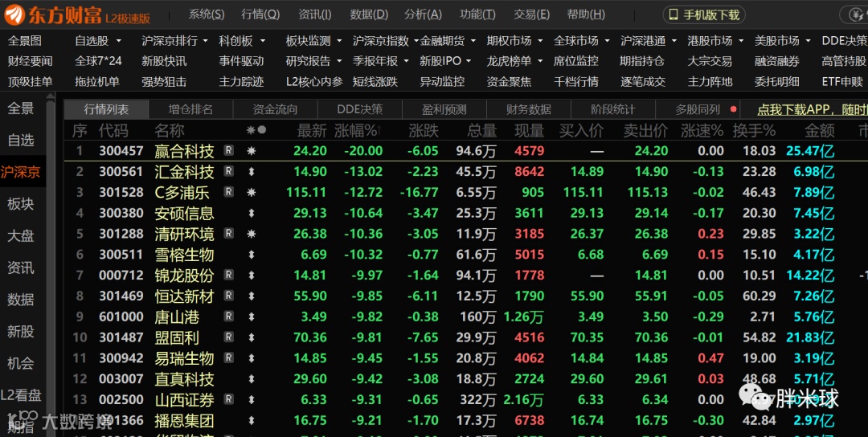
Task: Click the R badge beside 唐山港
Action: [x=228, y=317]
